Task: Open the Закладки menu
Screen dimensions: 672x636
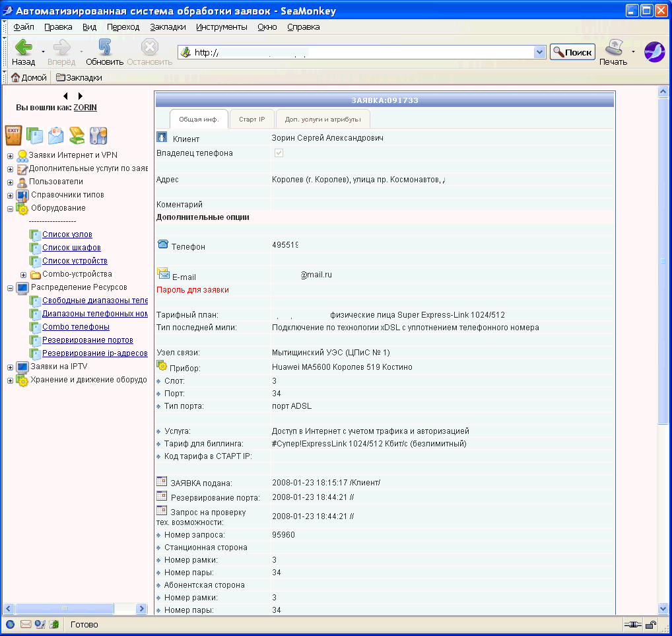Action: click(x=166, y=27)
